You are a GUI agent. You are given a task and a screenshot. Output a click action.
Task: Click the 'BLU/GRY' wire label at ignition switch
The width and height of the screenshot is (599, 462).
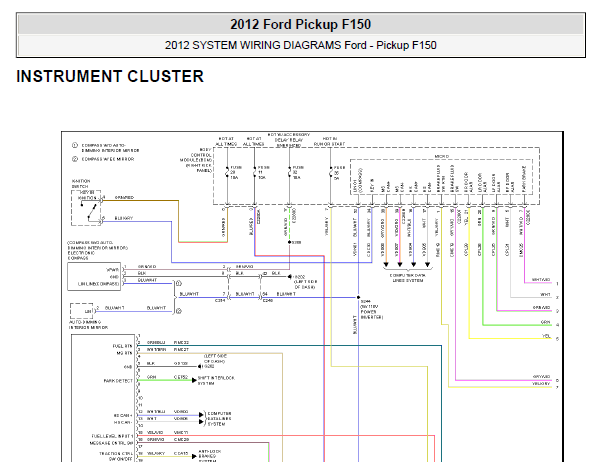(x=124, y=218)
